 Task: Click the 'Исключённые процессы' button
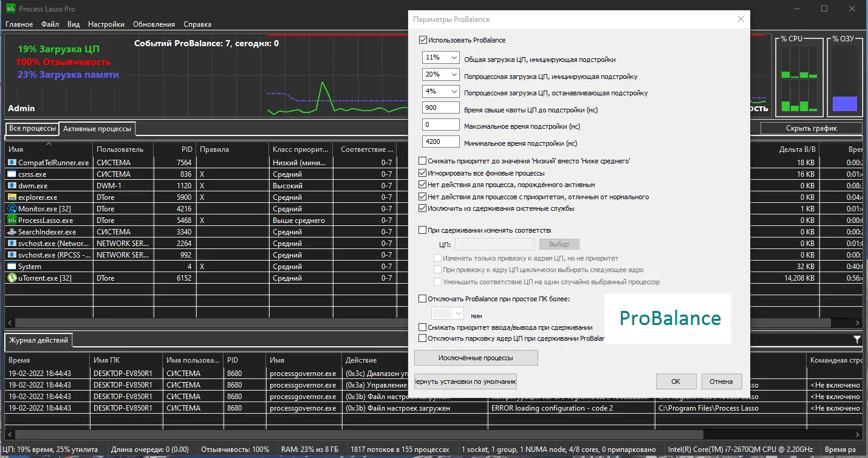[x=476, y=358]
